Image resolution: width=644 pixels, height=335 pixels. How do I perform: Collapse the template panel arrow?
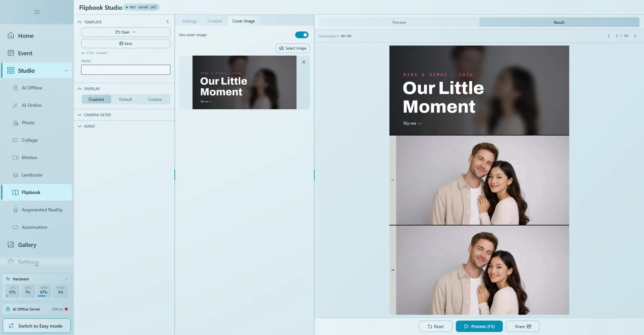pos(167,22)
